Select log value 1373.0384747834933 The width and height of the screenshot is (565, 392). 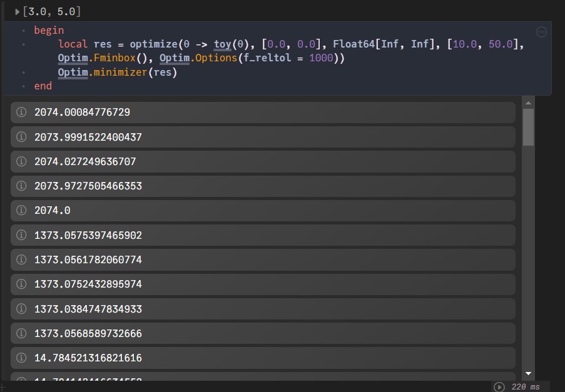[88, 309]
